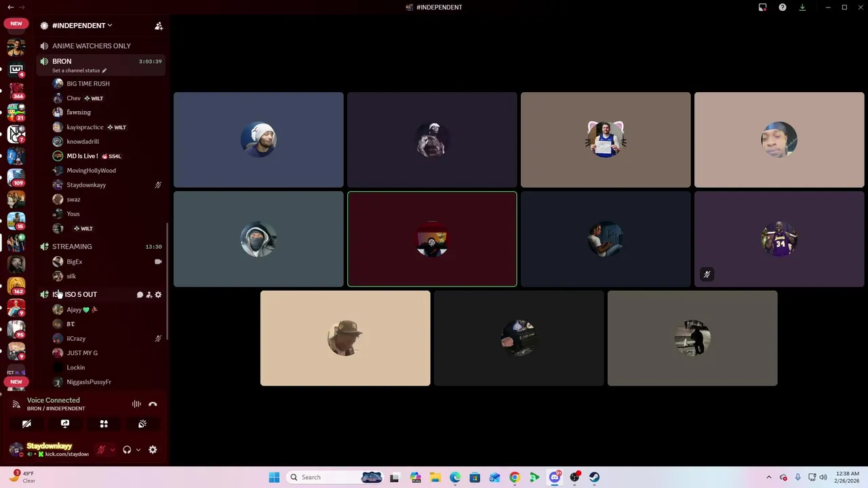The width and height of the screenshot is (868, 488).
Task: Go back with the arrow button
Action: (x=10, y=7)
